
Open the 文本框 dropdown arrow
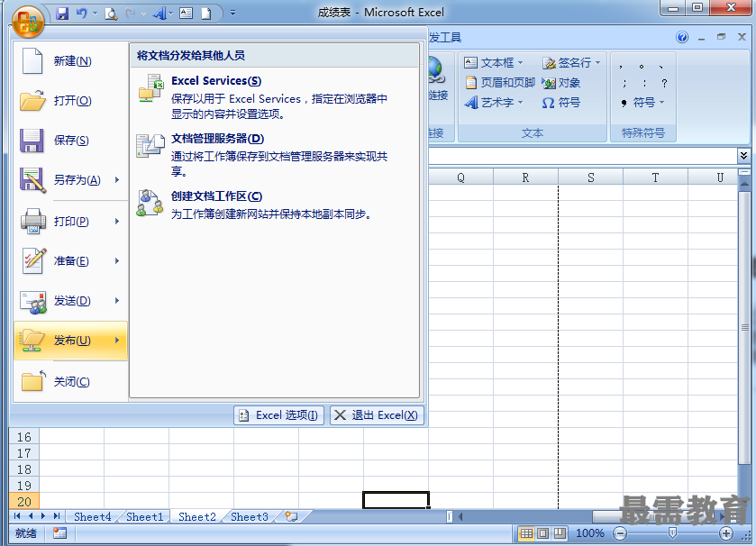(x=520, y=63)
